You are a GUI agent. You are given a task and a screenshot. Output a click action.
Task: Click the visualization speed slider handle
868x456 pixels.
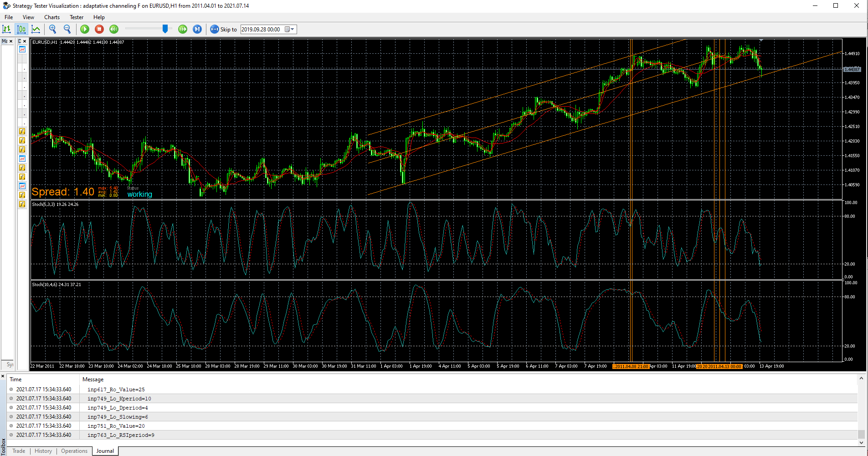click(165, 29)
